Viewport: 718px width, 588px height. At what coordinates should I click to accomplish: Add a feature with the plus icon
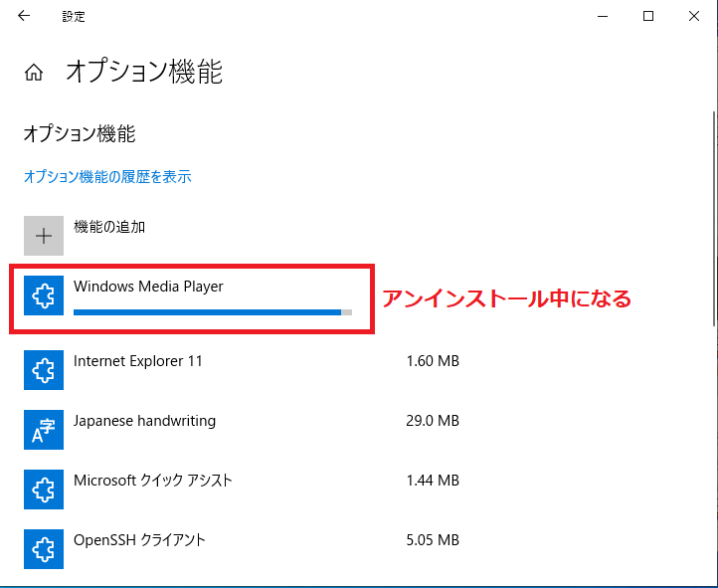coord(44,236)
